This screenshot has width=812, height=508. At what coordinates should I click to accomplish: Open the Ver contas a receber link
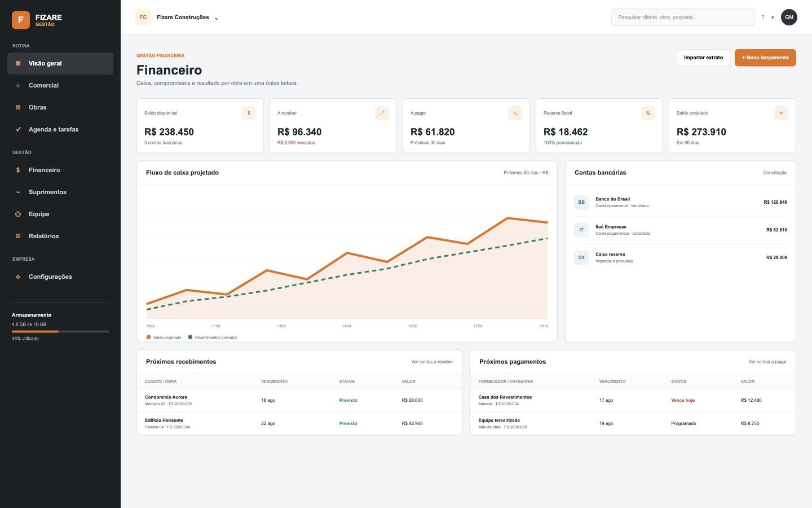point(432,362)
